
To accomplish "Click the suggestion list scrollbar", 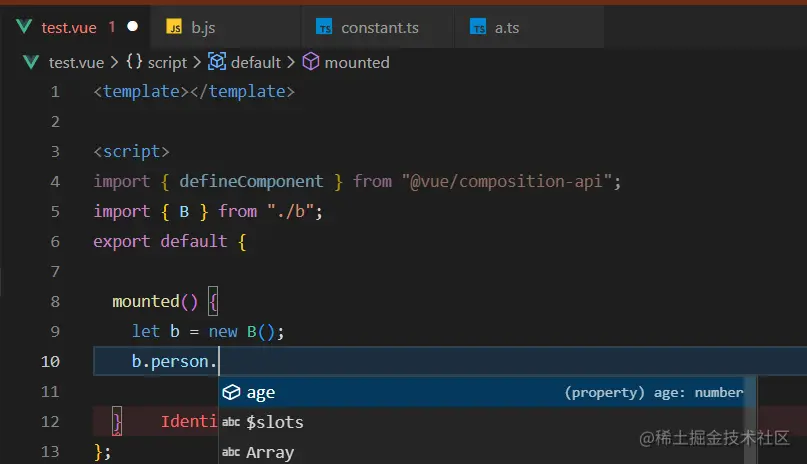I will [750, 420].
